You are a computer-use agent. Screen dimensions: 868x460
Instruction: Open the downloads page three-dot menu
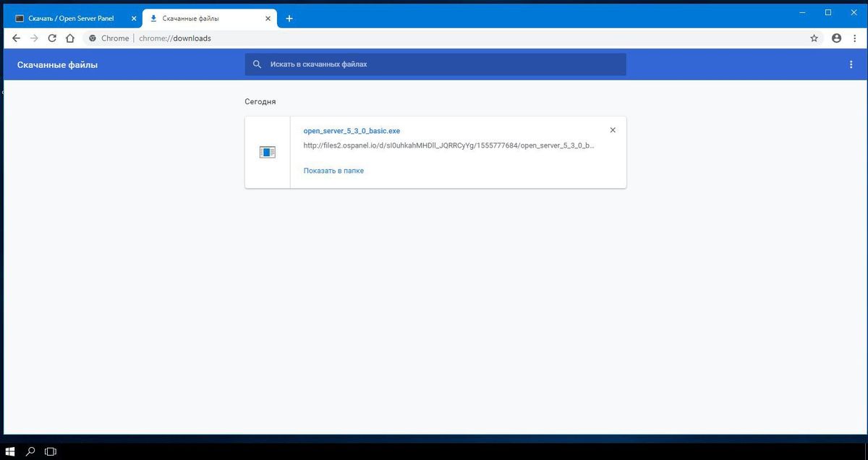click(851, 64)
